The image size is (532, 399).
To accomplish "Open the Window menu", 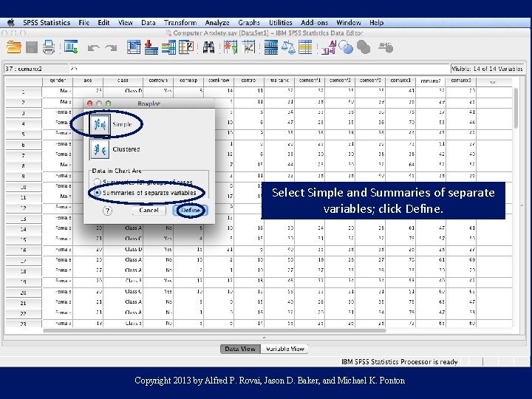I will (x=349, y=23).
